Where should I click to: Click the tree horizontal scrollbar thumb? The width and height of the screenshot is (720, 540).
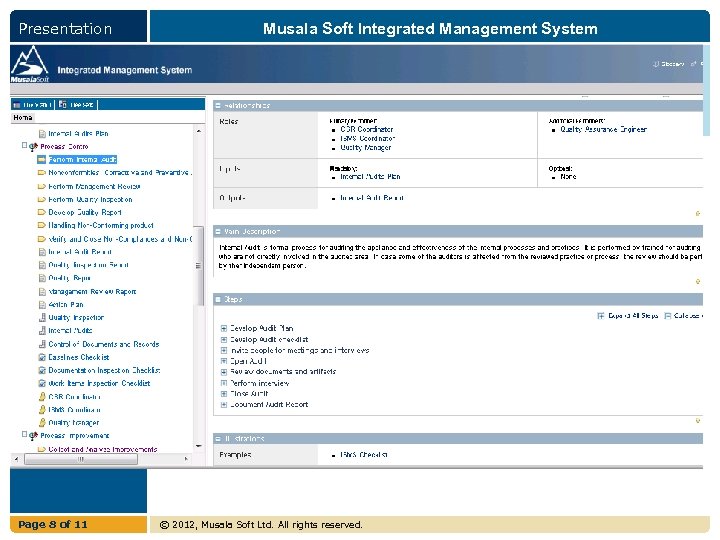[x=81, y=459]
